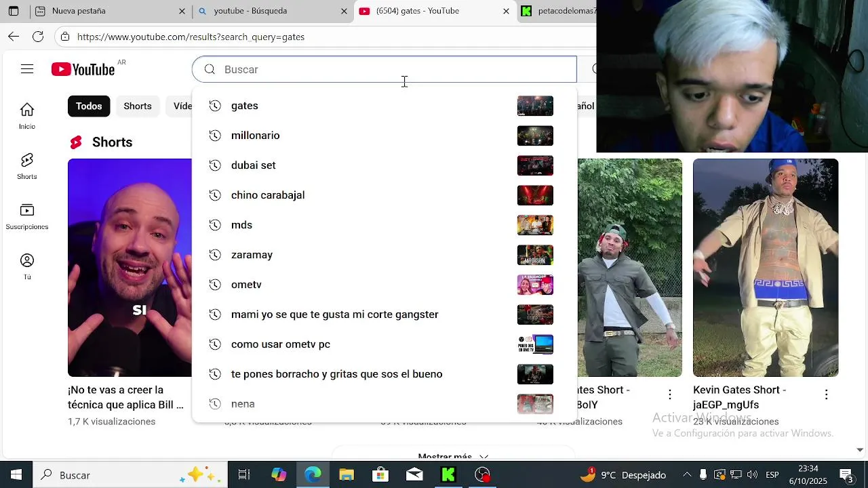Screen dimensions: 868x488
Task: Pick 'mami yo se que te gusta mi corte gangster'
Action: click(x=384, y=314)
